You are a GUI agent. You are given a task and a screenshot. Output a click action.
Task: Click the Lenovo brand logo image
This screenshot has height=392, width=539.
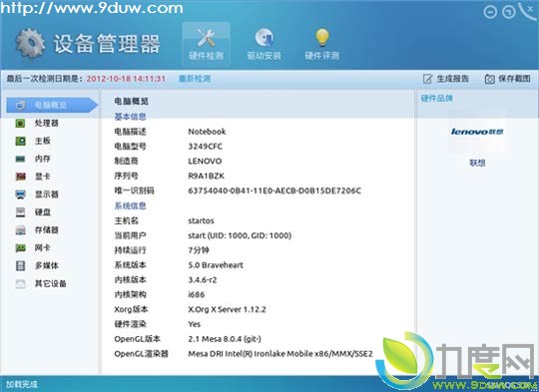tap(477, 132)
